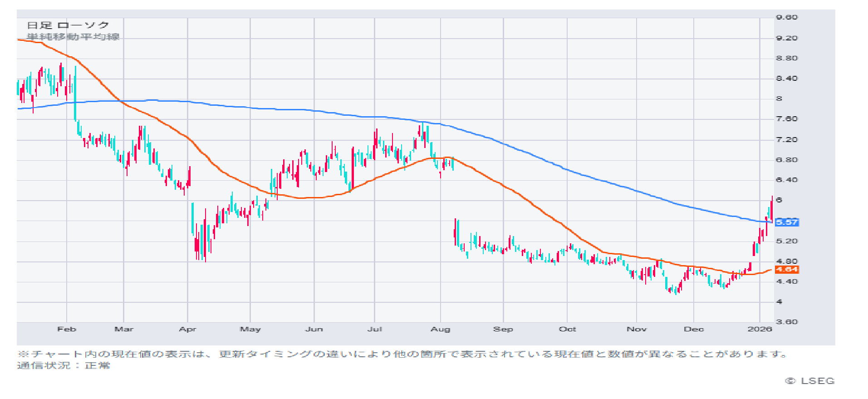Click the 3.60 label on the price axis
The height and width of the screenshot is (399, 868).
tap(786, 322)
